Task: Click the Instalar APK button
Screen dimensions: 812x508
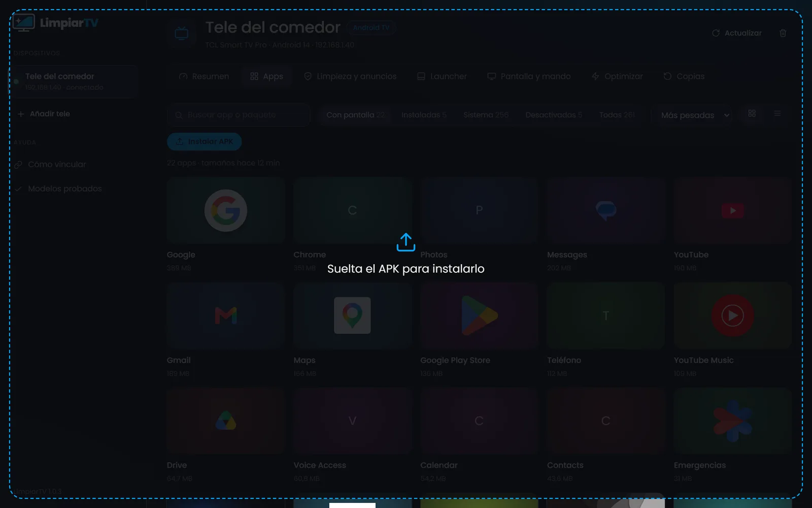Action: tap(204, 142)
